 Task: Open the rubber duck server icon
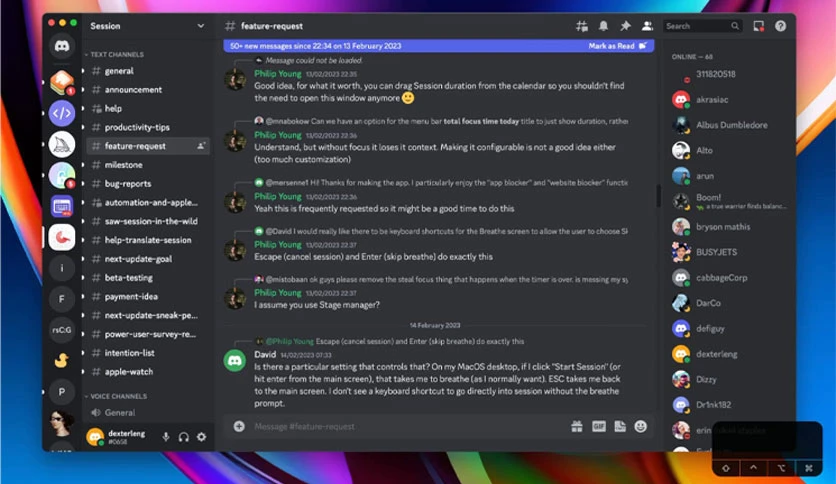pos(62,361)
